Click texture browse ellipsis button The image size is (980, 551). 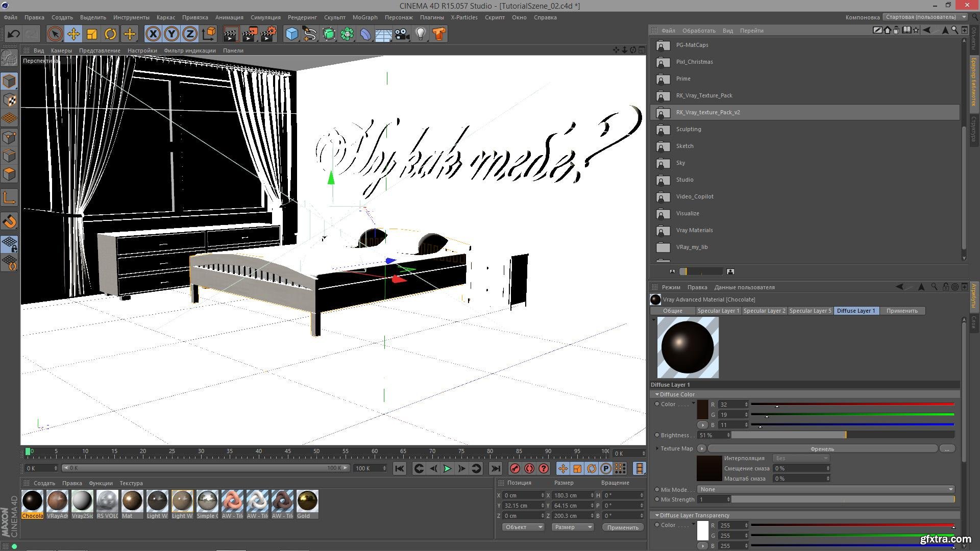click(x=947, y=449)
